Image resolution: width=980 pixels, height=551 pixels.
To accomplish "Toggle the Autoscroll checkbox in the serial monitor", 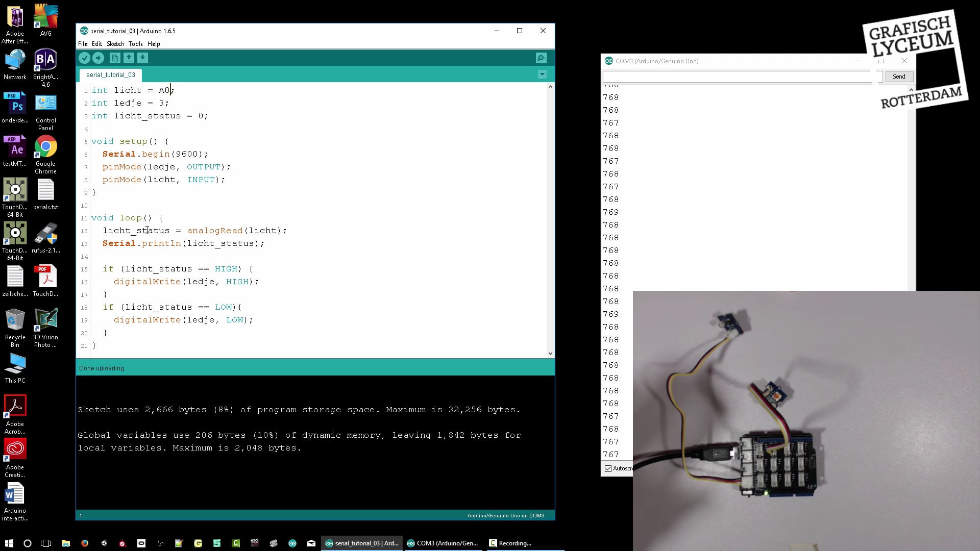I will pos(608,468).
